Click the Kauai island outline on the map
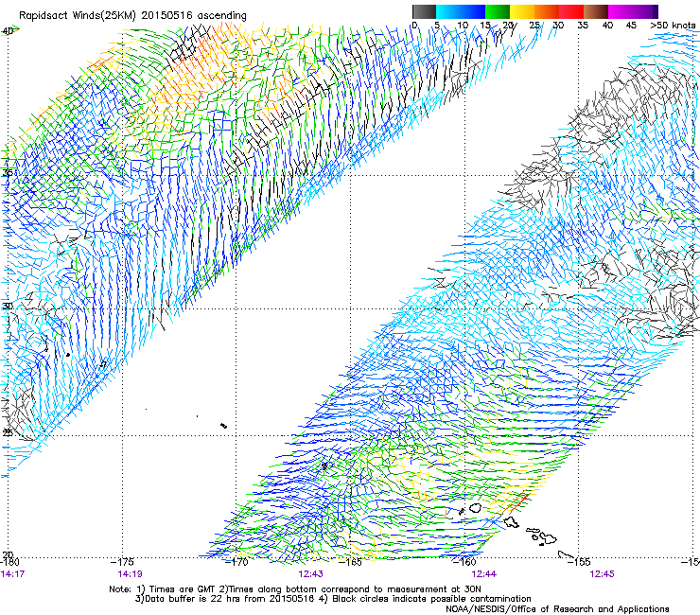 point(475,508)
